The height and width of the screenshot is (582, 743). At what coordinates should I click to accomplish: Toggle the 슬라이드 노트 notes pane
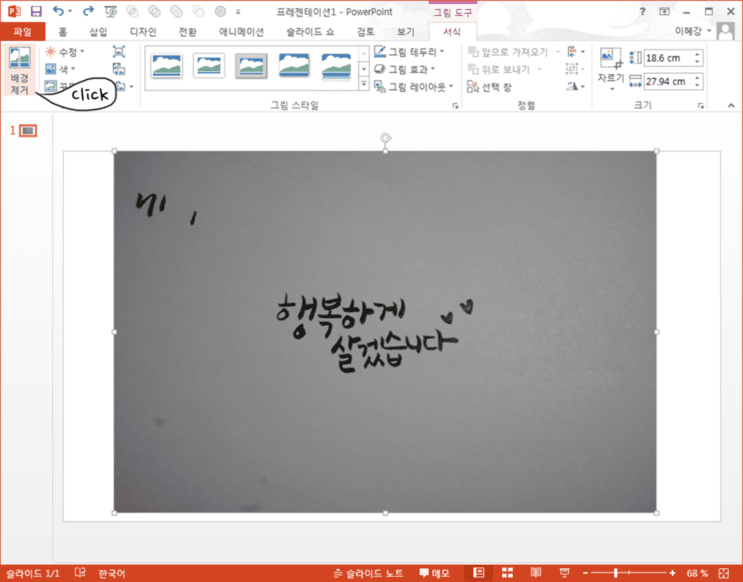[x=368, y=573]
